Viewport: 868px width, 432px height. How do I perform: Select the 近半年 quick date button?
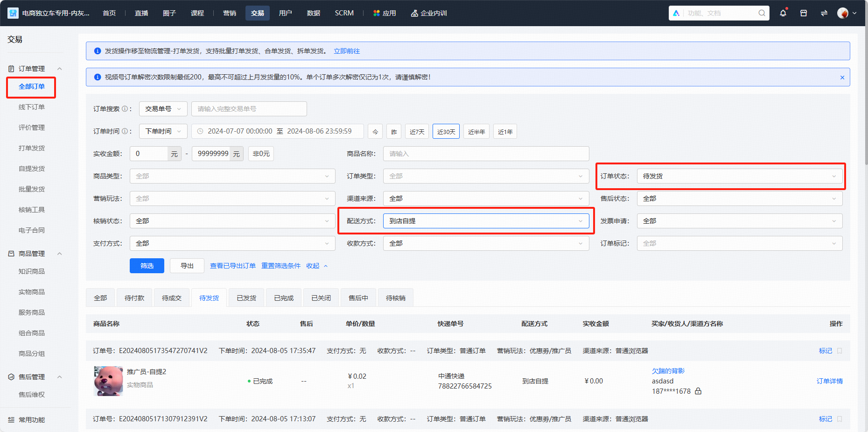pos(476,132)
